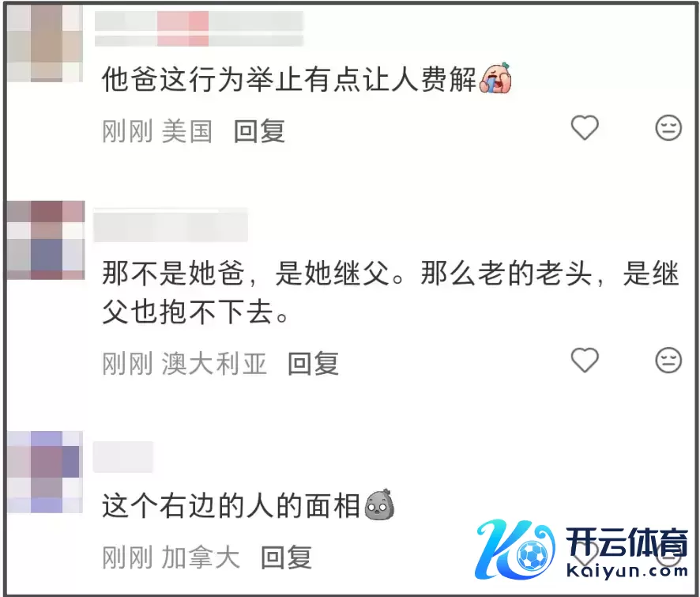Reply to the 加拿大 comment
This screenshot has width=700, height=597.
tap(286, 557)
